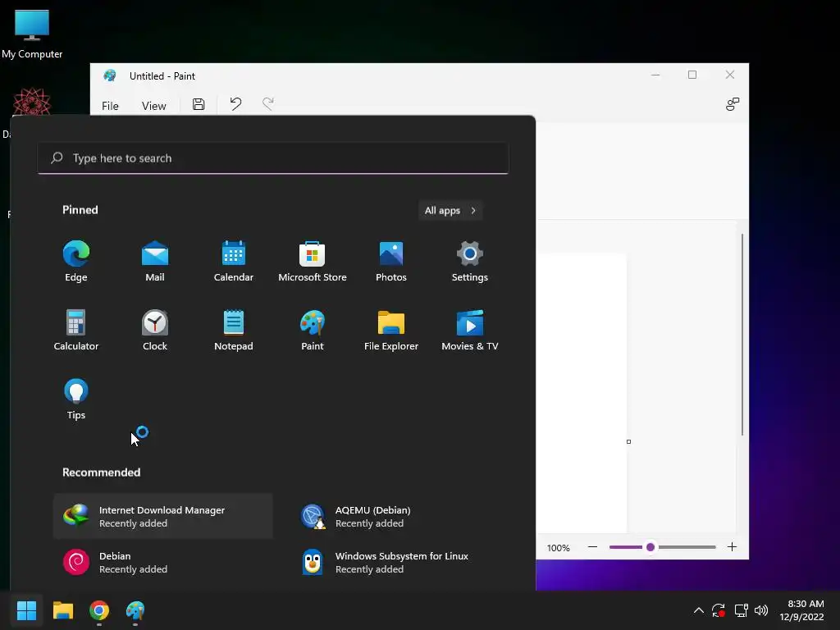840x630 pixels.
Task: Click the Type here to search field
Action: point(273,158)
